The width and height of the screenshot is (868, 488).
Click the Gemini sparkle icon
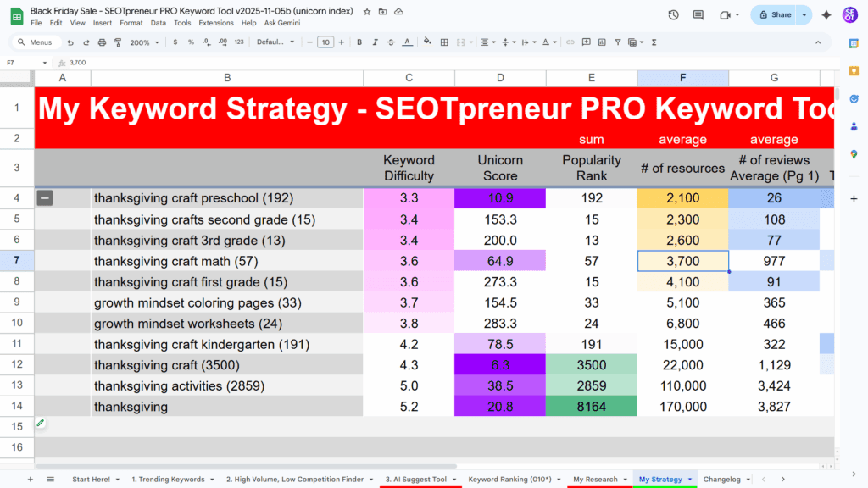[x=826, y=14]
